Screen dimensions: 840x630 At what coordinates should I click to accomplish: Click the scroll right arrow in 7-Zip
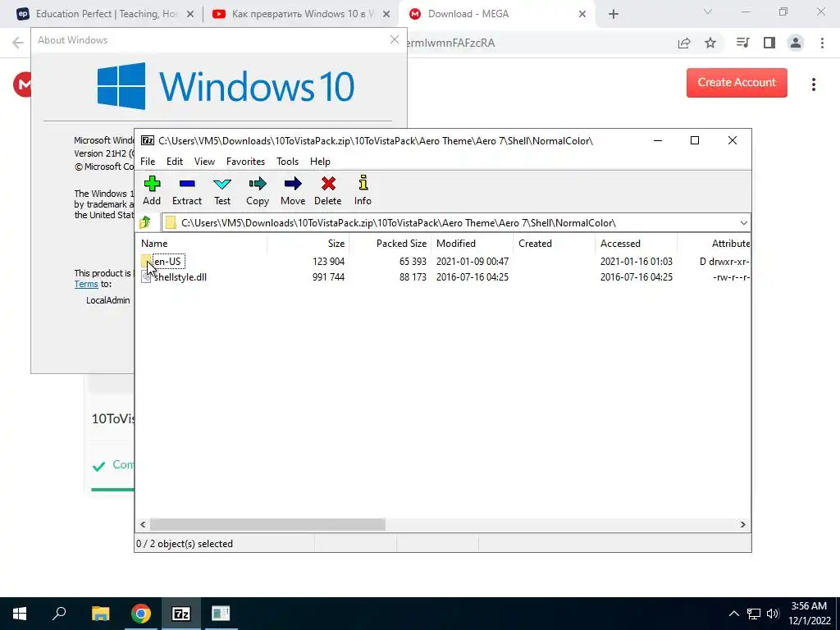(742, 524)
